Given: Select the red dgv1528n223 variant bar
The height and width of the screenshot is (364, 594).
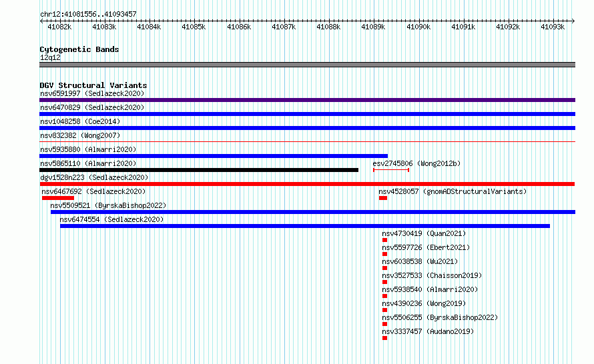Looking at the screenshot, I should click(307, 184).
